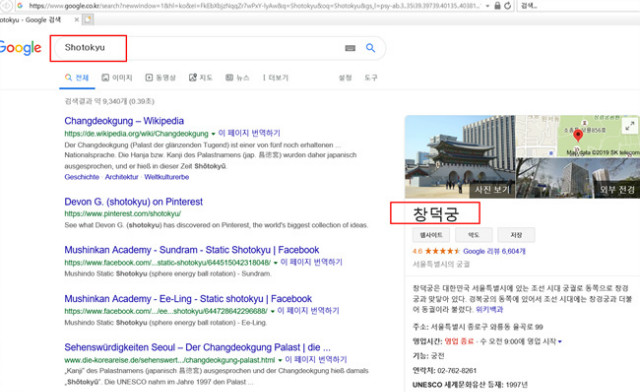Open Changdeokgung – Wikipedia result link
The width and height of the screenshot is (640, 392).
[x=124, y=121]
